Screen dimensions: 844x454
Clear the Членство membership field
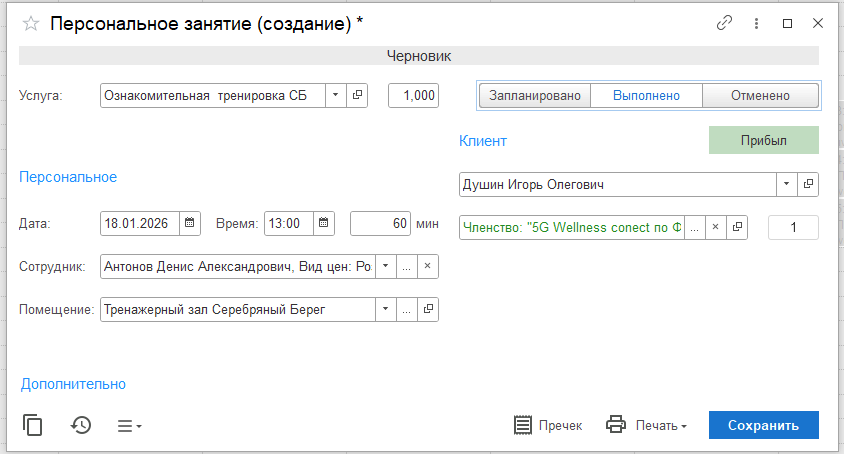[716, 227]
